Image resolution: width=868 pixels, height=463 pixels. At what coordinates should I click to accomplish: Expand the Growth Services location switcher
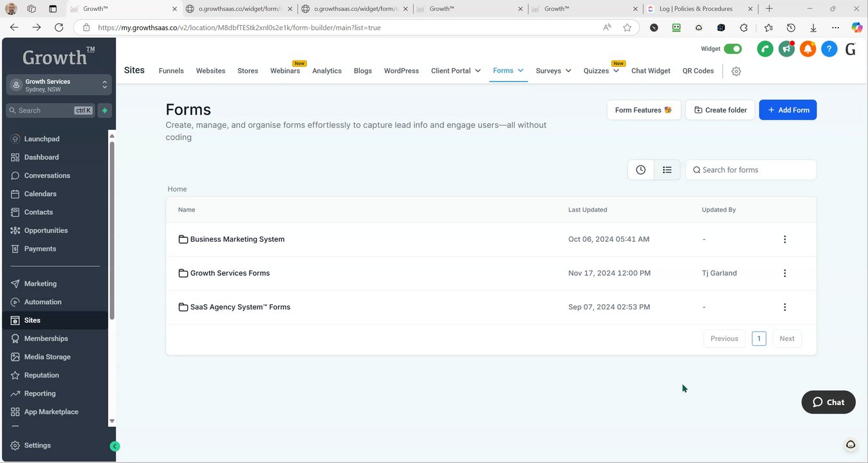59,86
